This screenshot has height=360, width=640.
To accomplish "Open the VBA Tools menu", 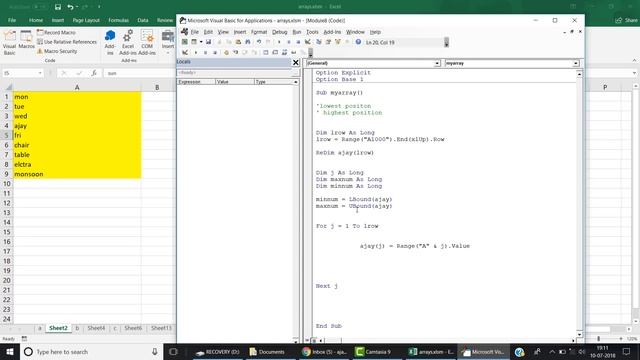I will [312, 32].
